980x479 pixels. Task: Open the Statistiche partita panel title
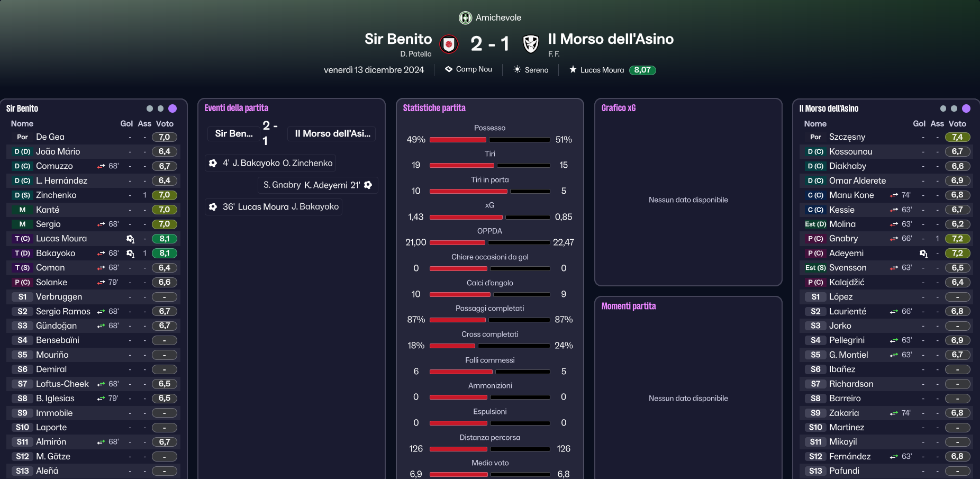click(434, 108)
